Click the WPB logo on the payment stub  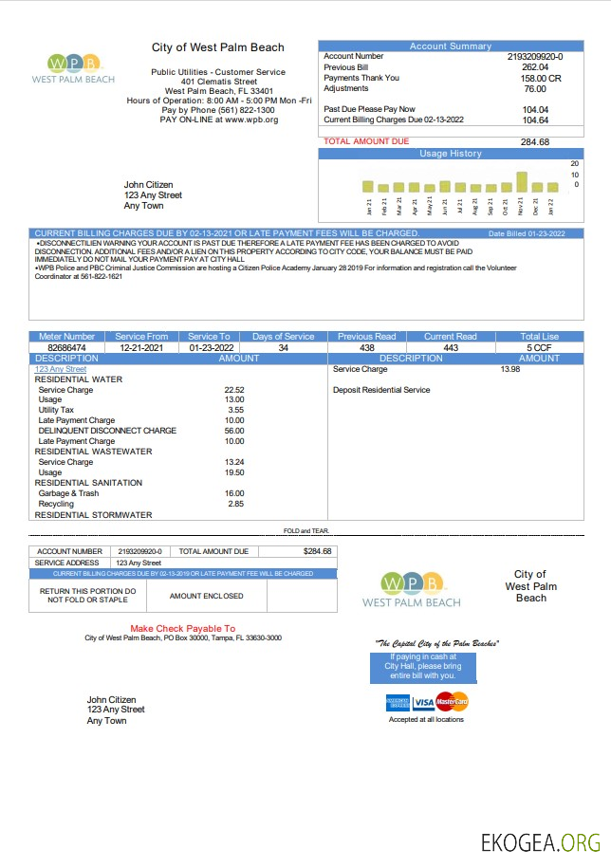coord(411,590)
